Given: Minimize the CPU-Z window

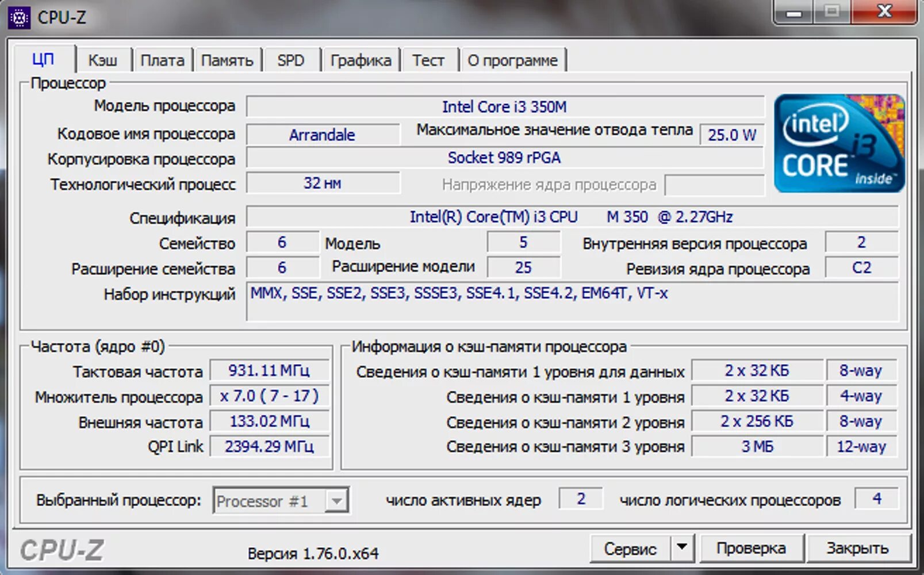Looking at the screenshot, I should click(x=793, y=12).
